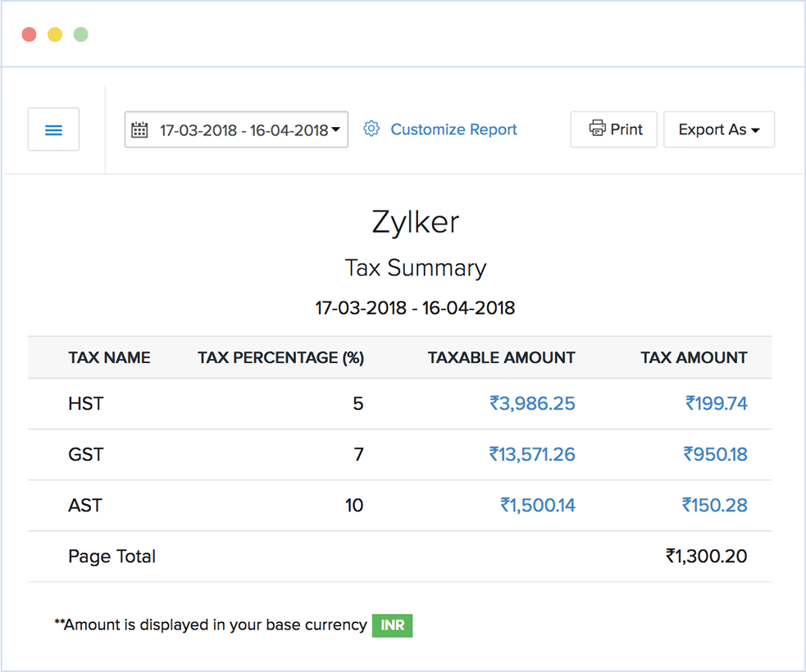View GST tax amount ₹950.18 details
Screen dimensions: 806x672
[x=715, y=454]
